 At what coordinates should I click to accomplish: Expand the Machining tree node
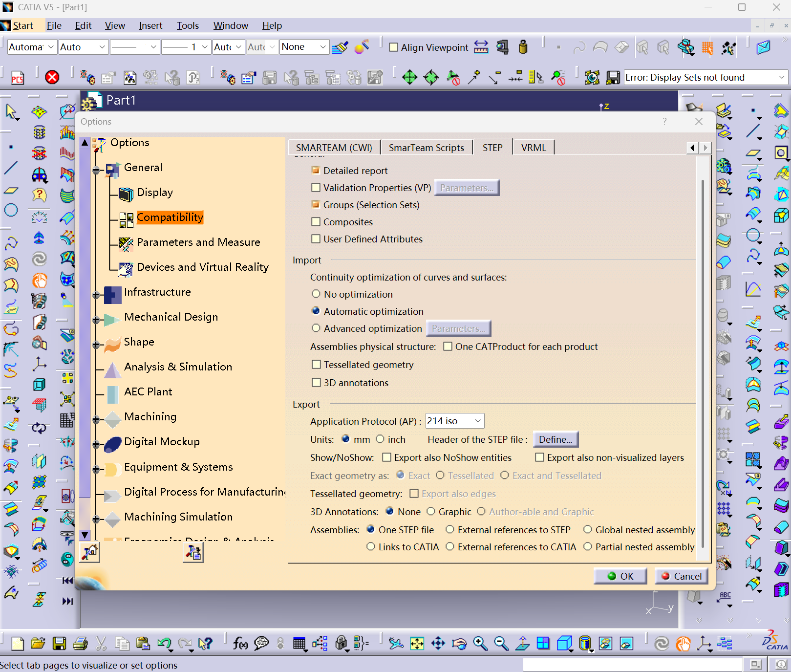point(96,419)
